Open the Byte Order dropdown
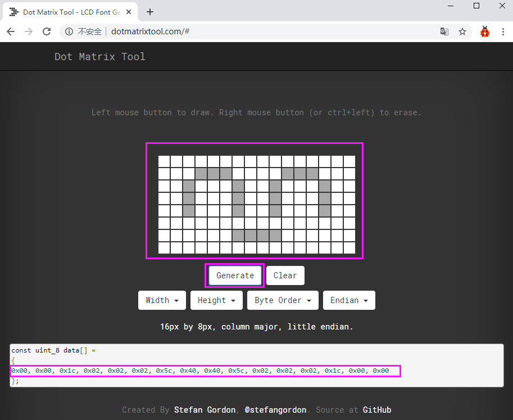This screenshot has height=420, width=513. tap(283, 300)
